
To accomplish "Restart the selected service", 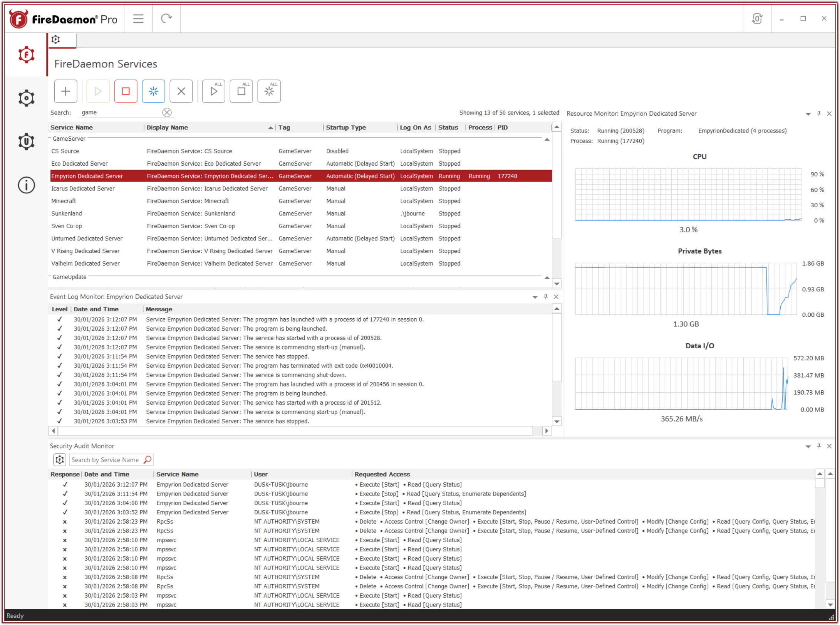I will [x=153, y=91].
